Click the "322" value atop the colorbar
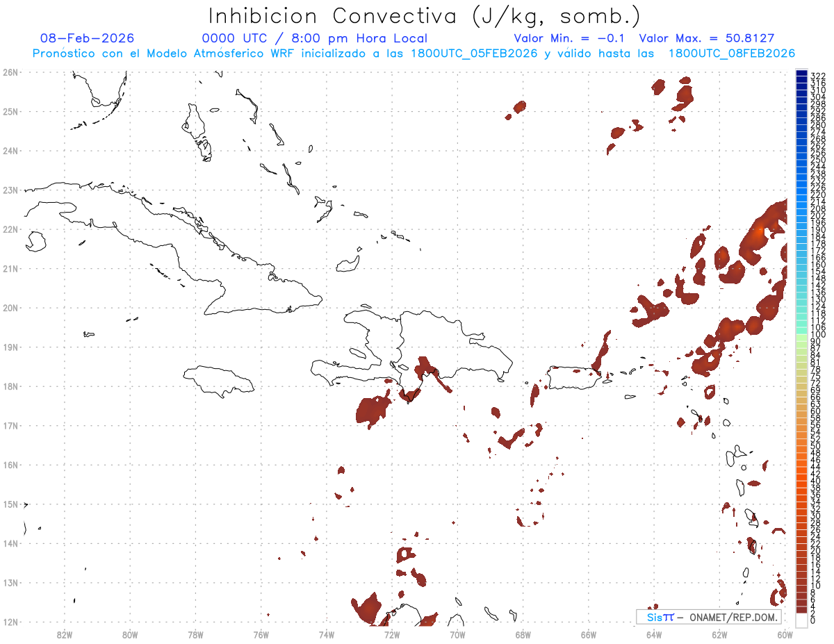The image size is (834, 644). coord(818,76)
